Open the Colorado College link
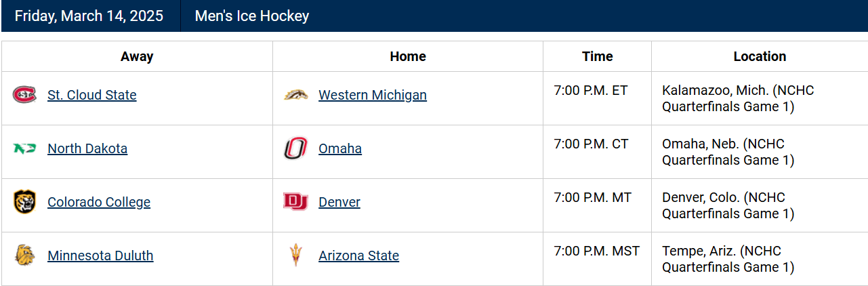Viewport: 868px width, 286px height. [x=99, y=202]
